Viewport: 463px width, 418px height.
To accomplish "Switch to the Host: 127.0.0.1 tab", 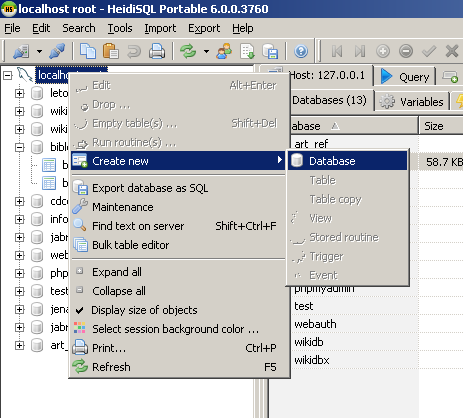I will tap(327, 75).
